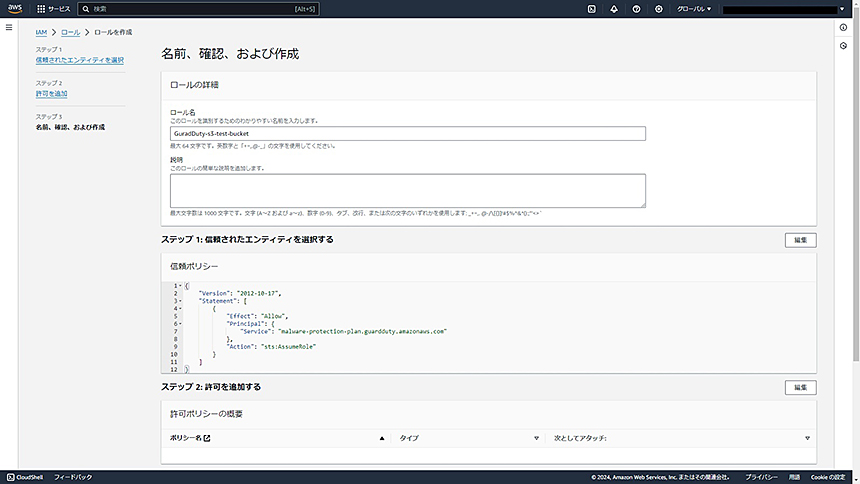Click the "2012-10-17" version value
This screenshot has width=860, height=484.
point(258,293)
